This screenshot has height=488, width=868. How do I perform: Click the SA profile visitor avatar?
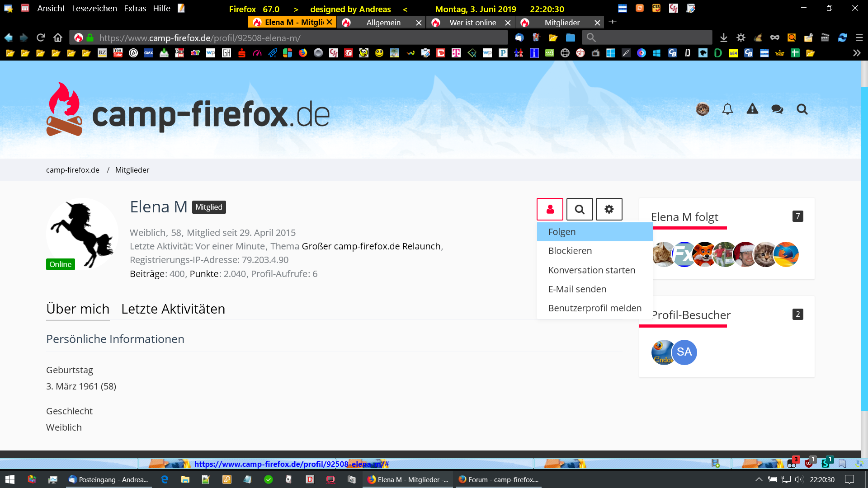684,352
